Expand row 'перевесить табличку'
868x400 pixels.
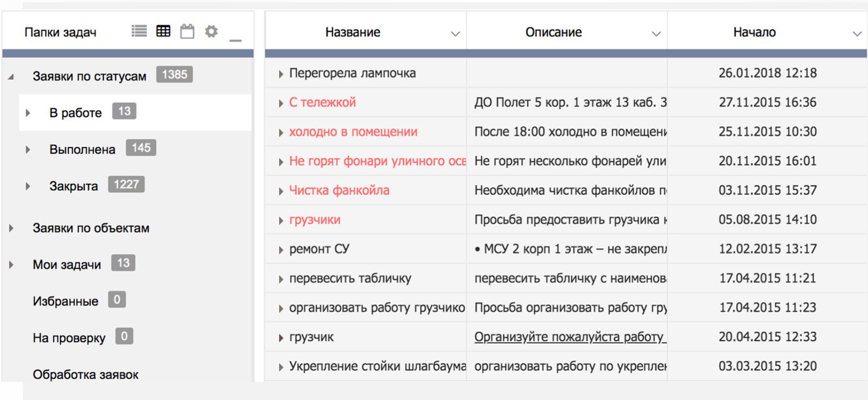coord(281,279)
